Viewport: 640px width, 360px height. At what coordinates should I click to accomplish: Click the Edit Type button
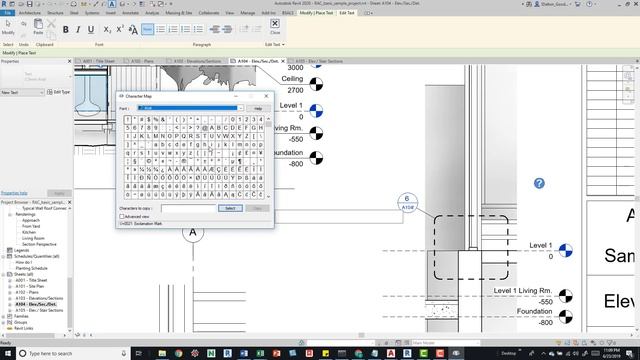point(59,92)
